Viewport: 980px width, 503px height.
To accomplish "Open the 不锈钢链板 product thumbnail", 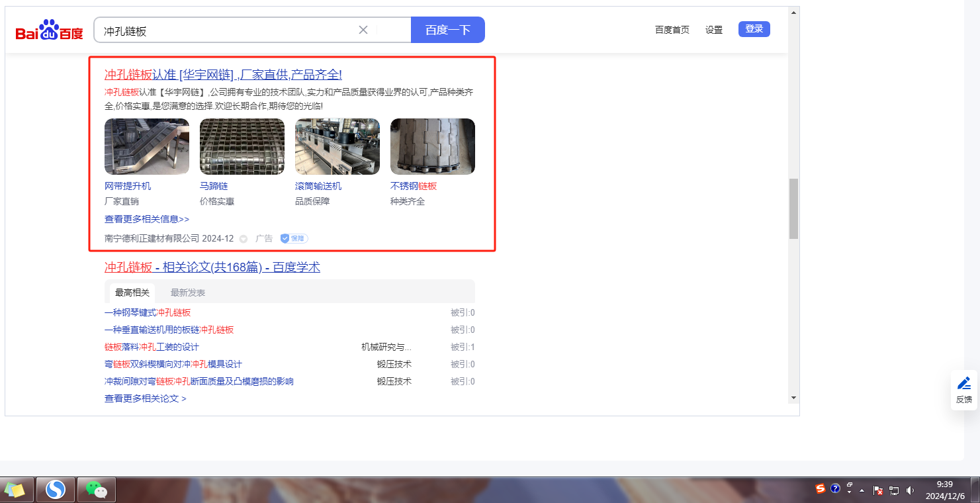I will tap(433, 146).
